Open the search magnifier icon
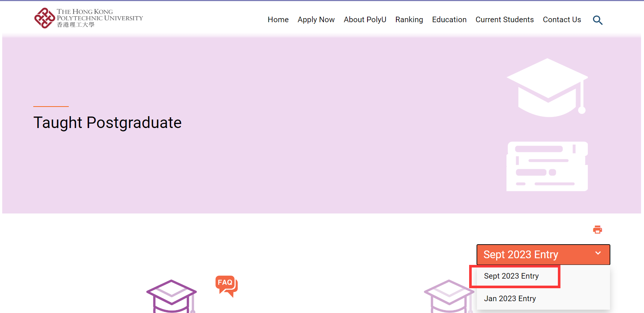The image size is (644, 313). tap(597, 20)
